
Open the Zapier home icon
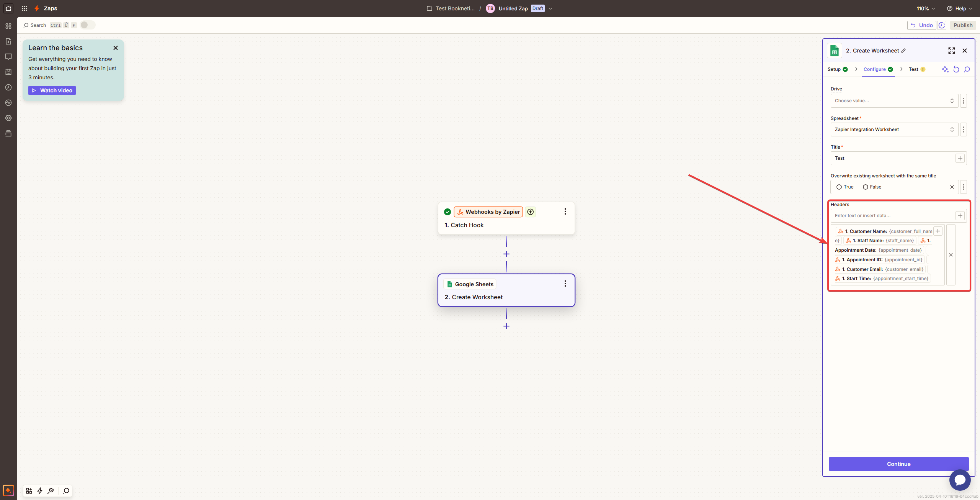coord(8,8)
